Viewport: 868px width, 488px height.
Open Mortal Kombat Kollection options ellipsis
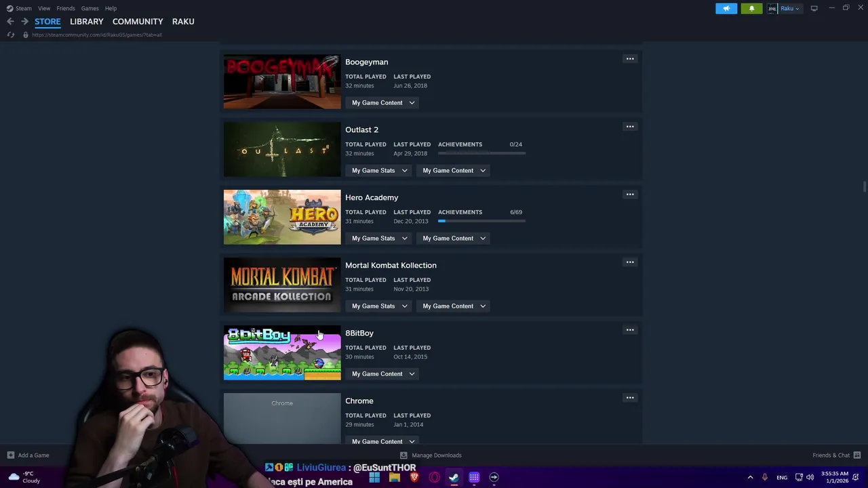630,262
